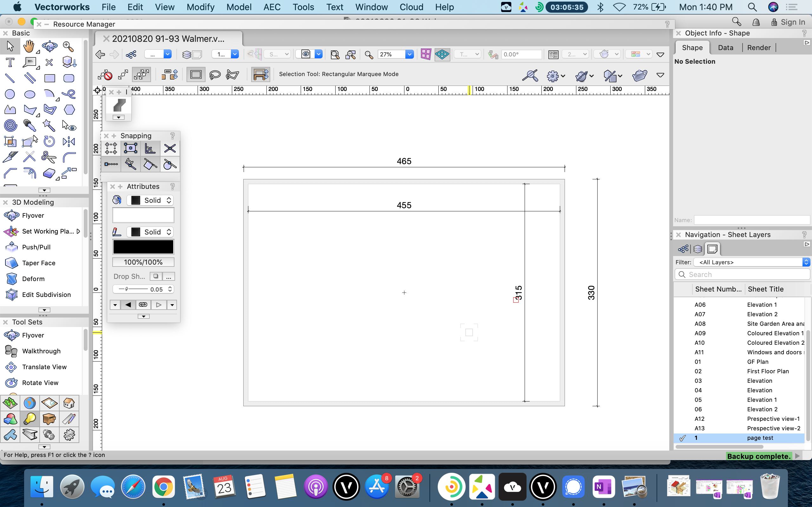Toggle snap to intersection
812x507 pixels.
[170, 148]
